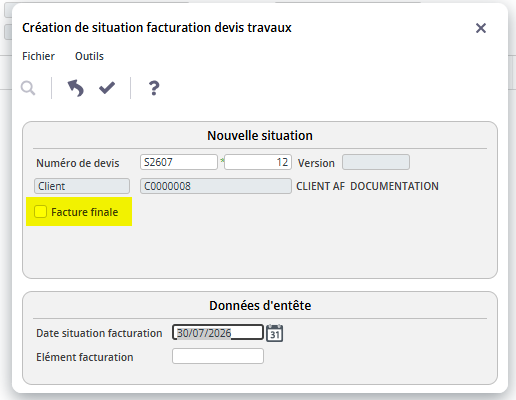The width and height of the screenshot is (516, 400).
Task: Click the Données d'entête section header
Action: point(260,306)
